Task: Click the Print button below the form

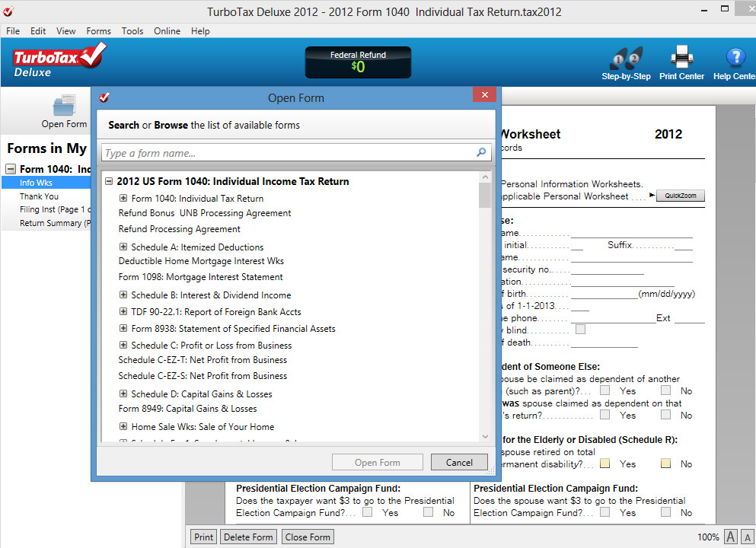Action: point(203,537)
